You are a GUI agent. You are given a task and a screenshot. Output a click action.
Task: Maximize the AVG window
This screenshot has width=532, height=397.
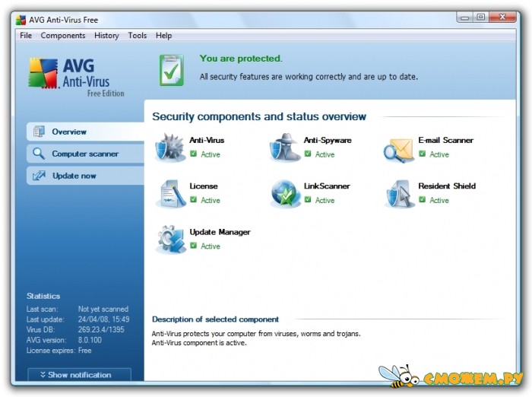coord(481,17)
